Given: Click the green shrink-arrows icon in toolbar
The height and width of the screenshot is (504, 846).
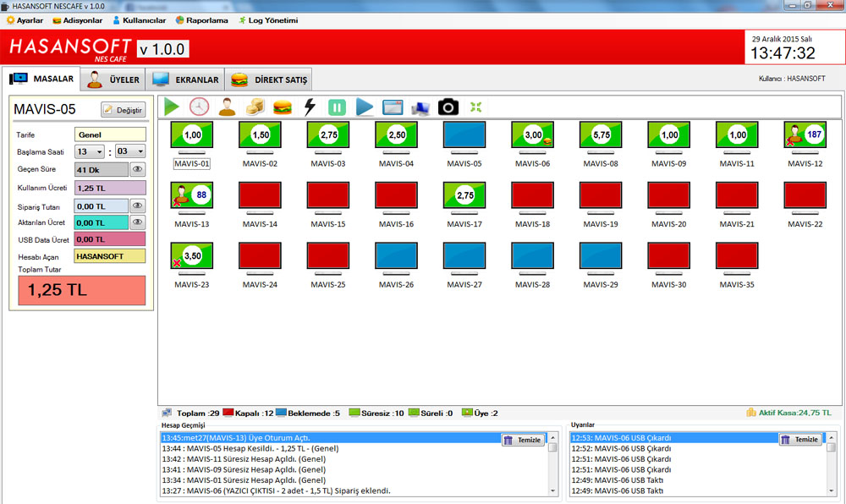Looking at the screenshot, I should (x=475, y=107).
